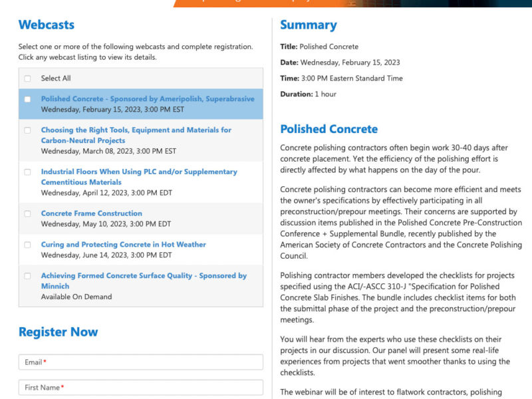Click the Available On Demand text
Viewport: 532px width, 399px height.
pyautogui.click(x=76, y=297)
